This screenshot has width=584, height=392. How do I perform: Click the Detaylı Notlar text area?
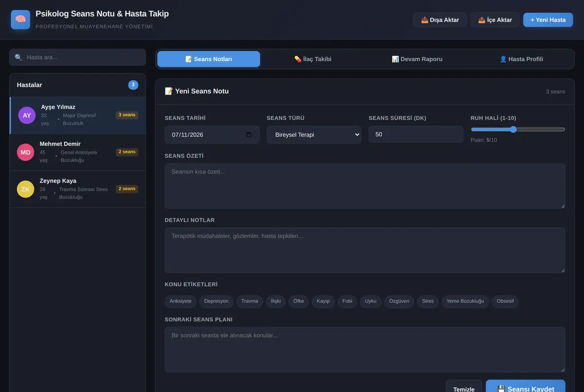click(x=365, y=250)
